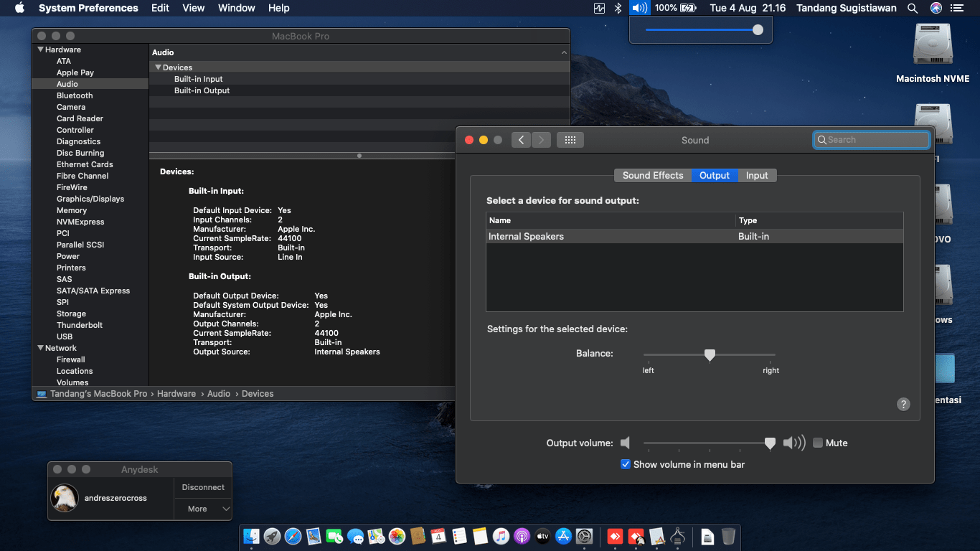
Task: Open the Window menu in the menu bar
Action: click(236, 8)
